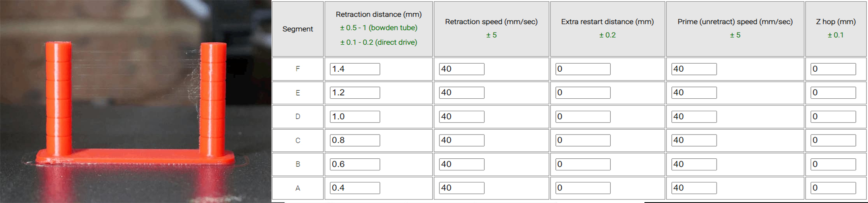Click the retraction tower test print photo
Screen dimensions: 868x203
(x=135, y=101)
